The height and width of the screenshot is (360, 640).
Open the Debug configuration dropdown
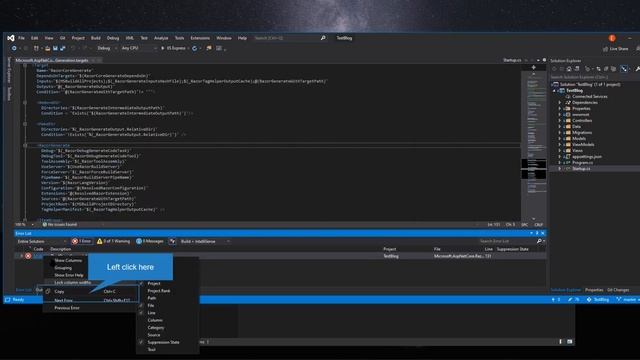click(107, 48)
